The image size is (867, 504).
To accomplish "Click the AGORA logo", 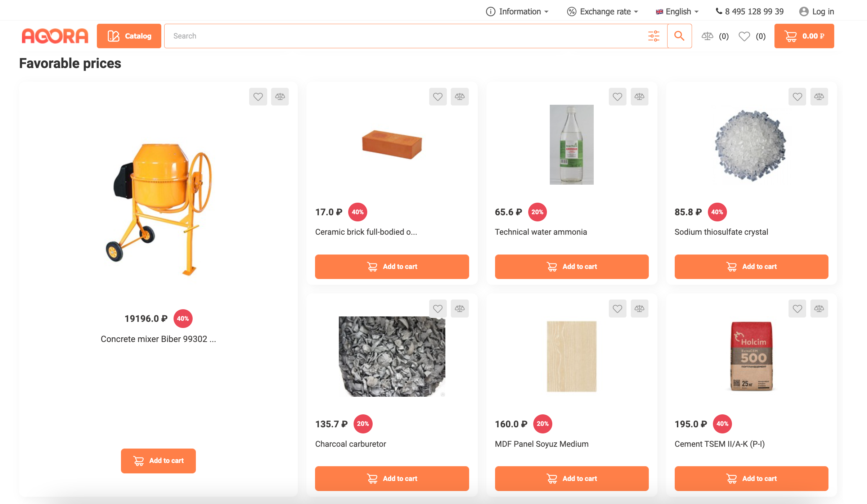I will (x=55, y=36).
